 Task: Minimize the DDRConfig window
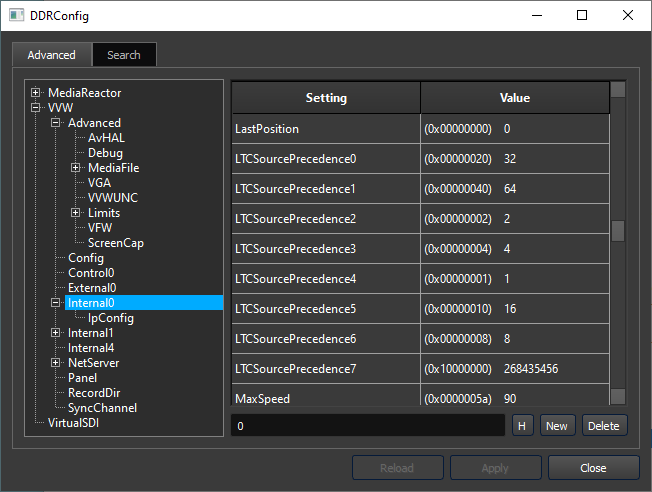click(x=537, y=15)
